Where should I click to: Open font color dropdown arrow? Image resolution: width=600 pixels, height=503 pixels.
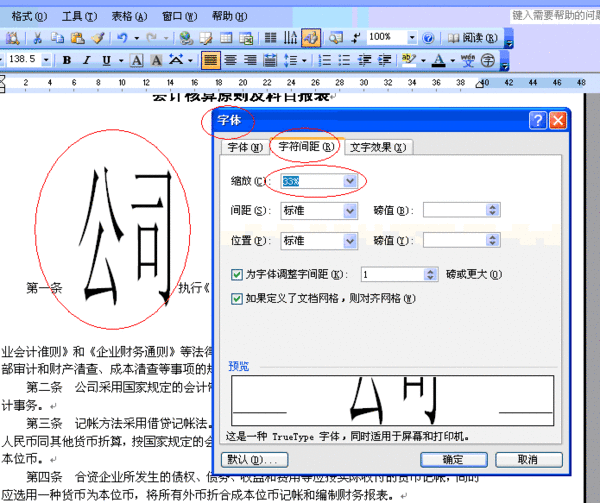click(x=453, y=60)
